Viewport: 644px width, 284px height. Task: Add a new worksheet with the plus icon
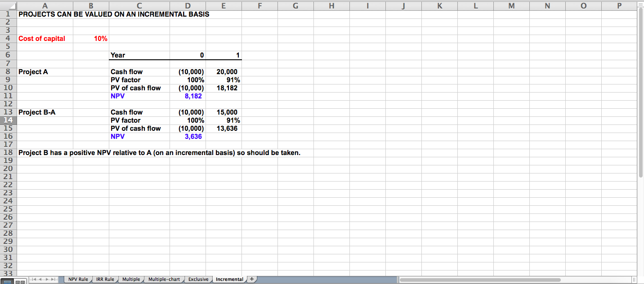pos(251,279)
